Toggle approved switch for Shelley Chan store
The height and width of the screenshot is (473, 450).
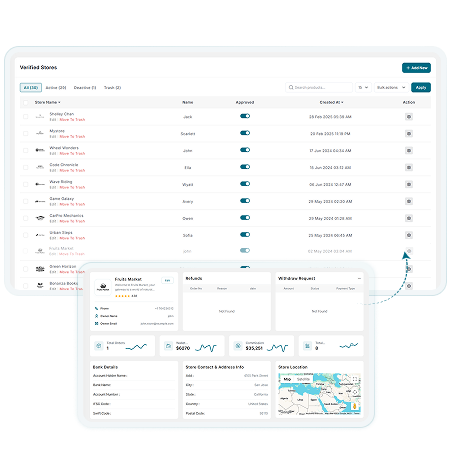(245, 116)
